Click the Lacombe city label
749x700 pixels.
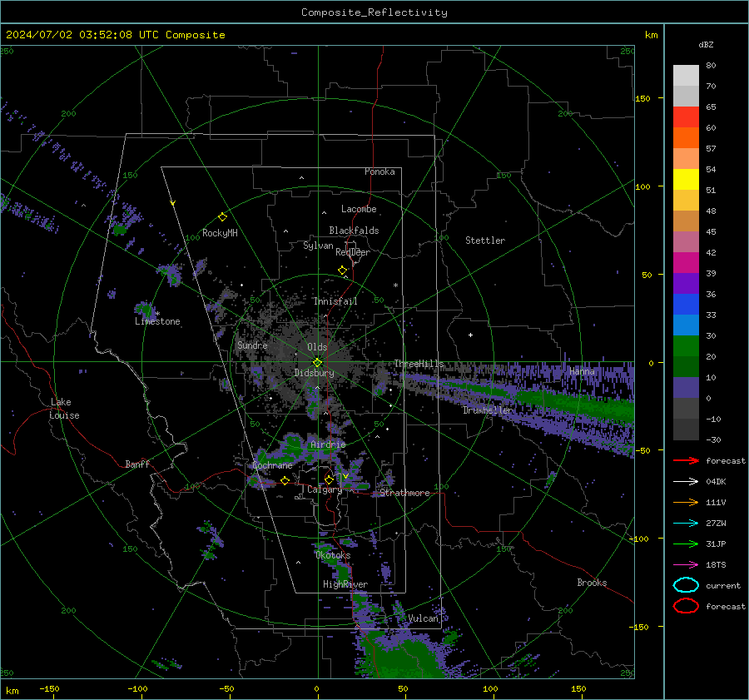tap(359, 209)
